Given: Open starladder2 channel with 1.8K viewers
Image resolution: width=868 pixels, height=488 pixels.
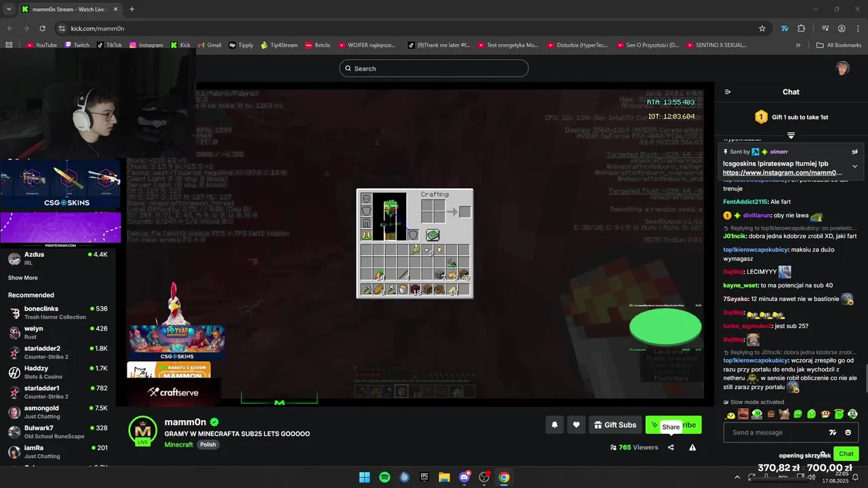Looking at the screenshot, I should click(x=58, y=352).
